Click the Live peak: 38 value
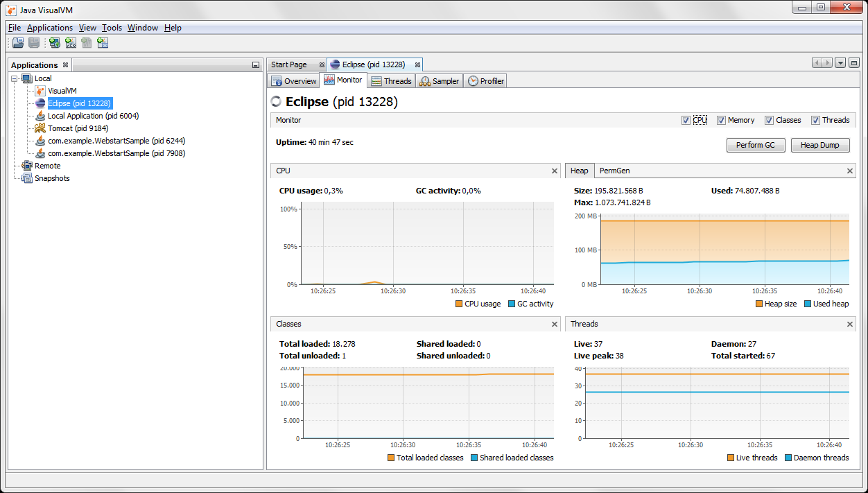Image resolution: width=868 pixels, height=493 pixels. [598, 356]
